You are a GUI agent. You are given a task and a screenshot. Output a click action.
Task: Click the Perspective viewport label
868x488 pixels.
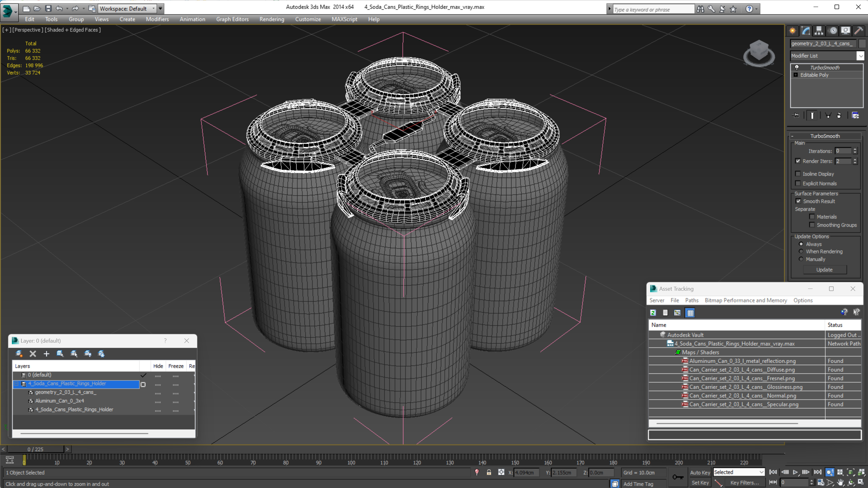coord(28,29)
